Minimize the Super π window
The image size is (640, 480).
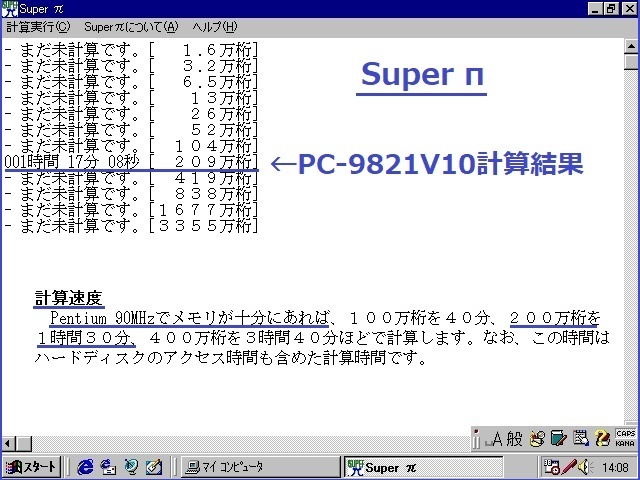click(596, 9)
